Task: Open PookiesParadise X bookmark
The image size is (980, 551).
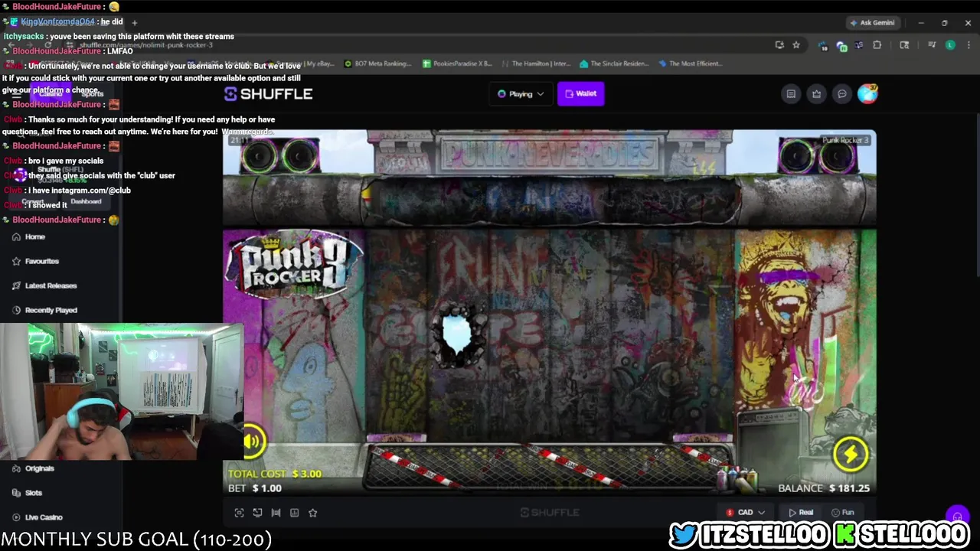Action: pyautogui.click(x=457, y=64)
